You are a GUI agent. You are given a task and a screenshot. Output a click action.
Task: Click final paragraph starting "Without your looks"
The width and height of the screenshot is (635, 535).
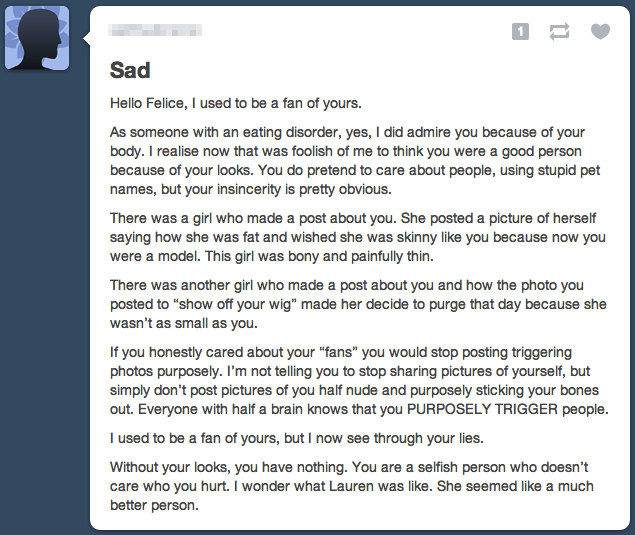point(352,486)
